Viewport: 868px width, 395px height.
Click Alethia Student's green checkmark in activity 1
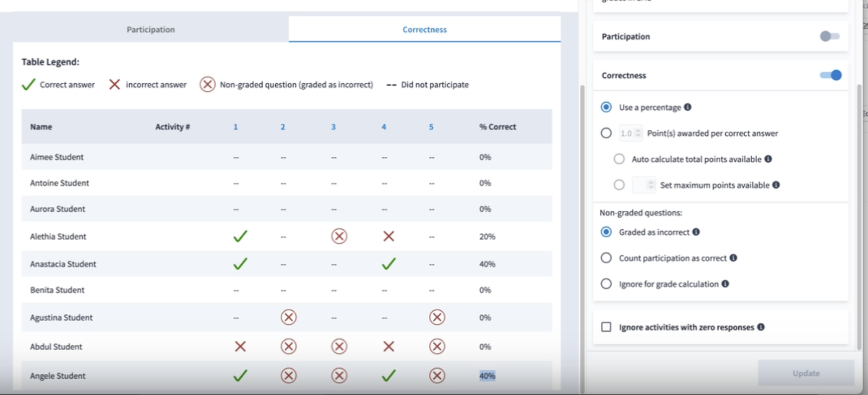(240, 236)
